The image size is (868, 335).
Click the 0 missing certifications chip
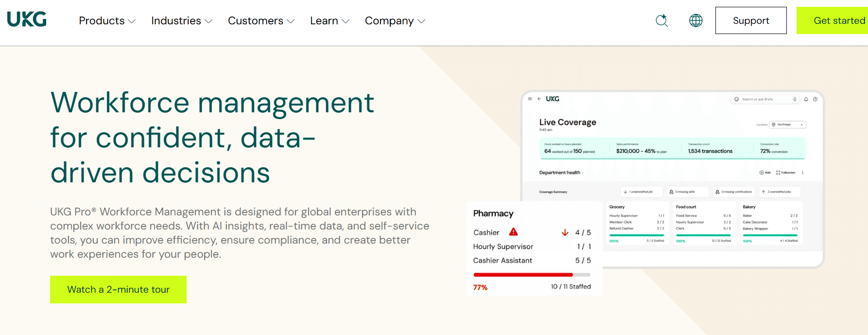tap(733, 192)
